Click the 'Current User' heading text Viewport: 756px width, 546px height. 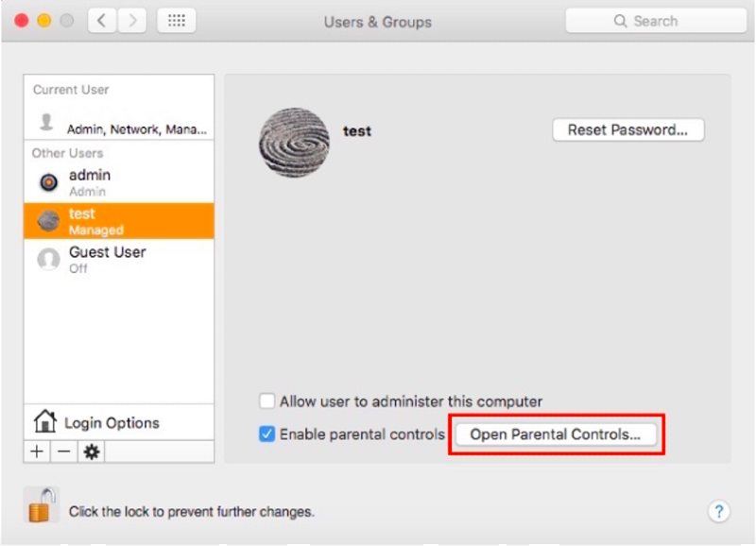(x=71, y=90)
